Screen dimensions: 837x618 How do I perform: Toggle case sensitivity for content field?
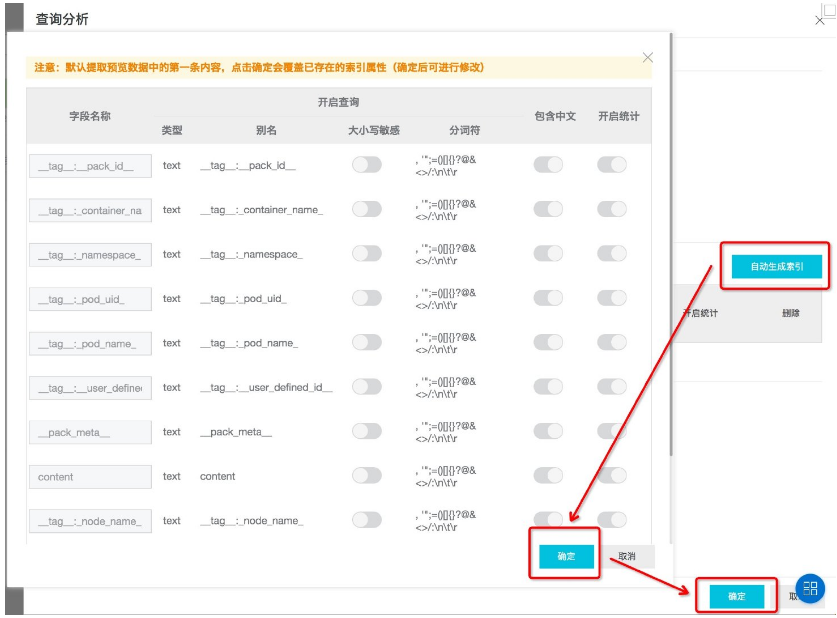click(x=367, y=475)
